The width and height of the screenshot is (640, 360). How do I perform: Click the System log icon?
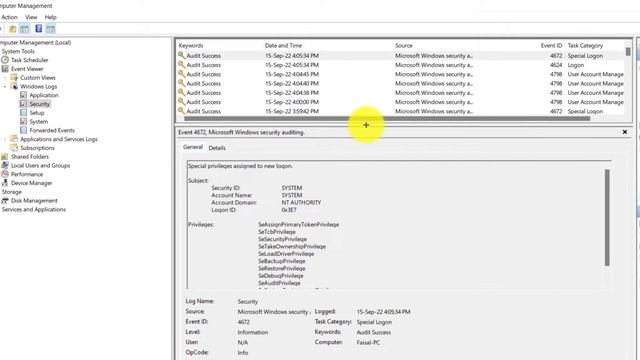(23, 122)
